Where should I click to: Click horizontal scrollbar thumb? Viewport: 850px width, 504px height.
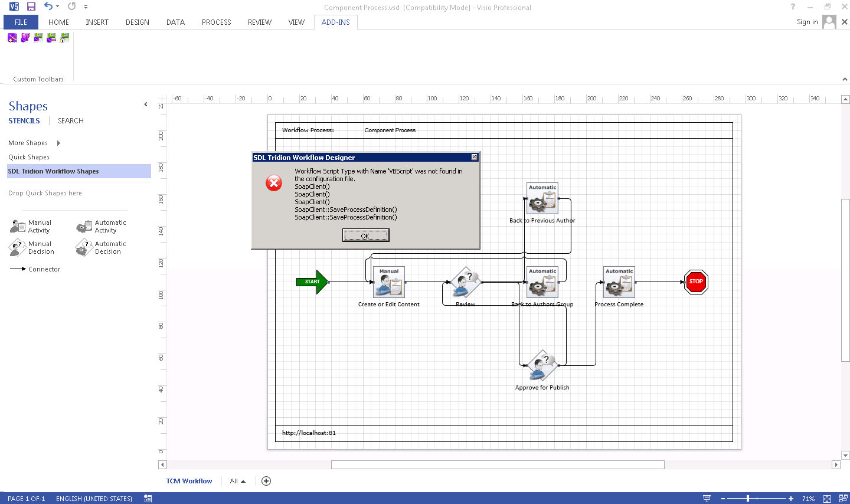coord(498,465)
